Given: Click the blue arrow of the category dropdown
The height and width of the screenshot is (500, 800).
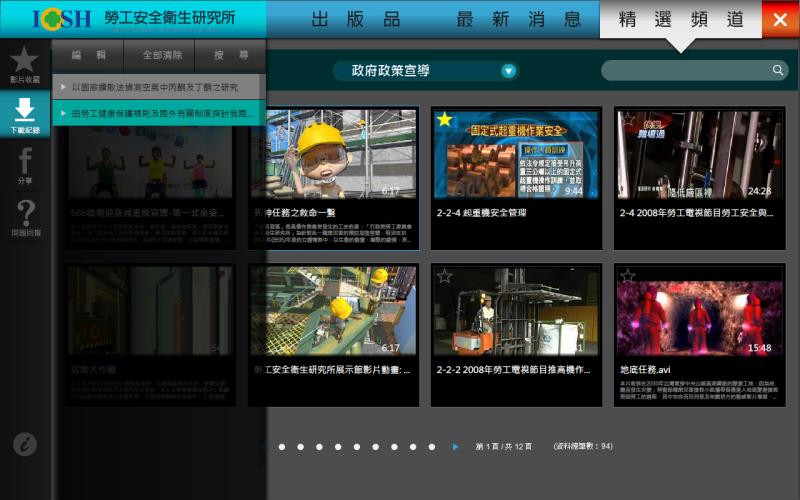Looking at the screenshot, I should point(508,71).
